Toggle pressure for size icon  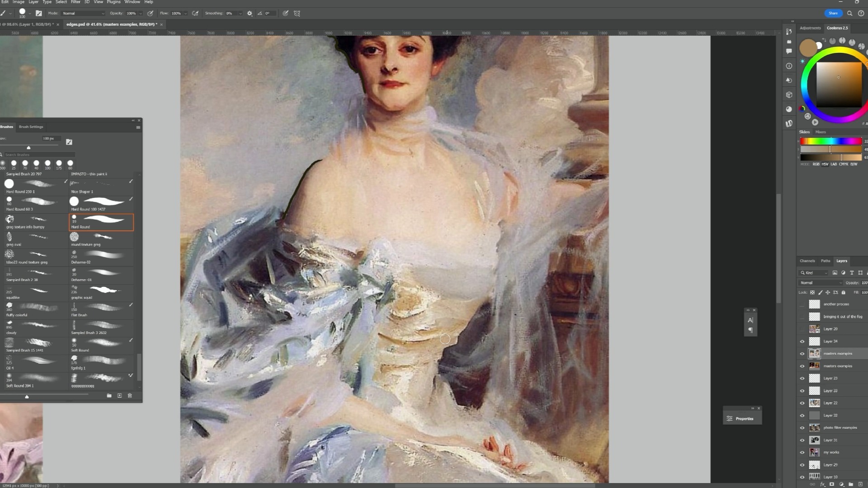tap(286, 14)
